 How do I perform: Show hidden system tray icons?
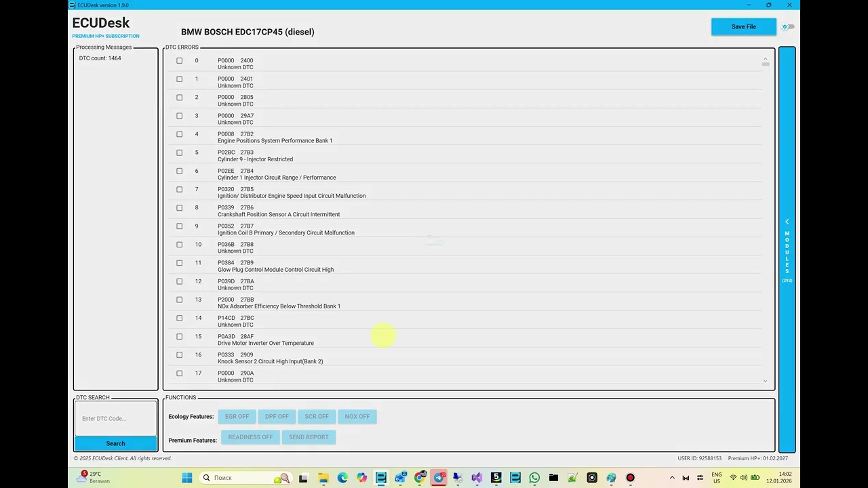click(672, 478)
